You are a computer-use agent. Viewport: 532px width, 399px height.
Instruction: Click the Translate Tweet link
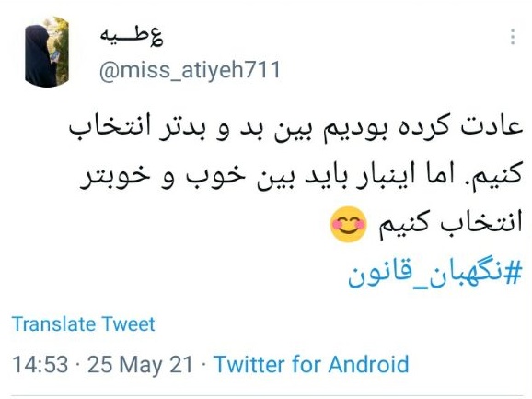(84, 323)
